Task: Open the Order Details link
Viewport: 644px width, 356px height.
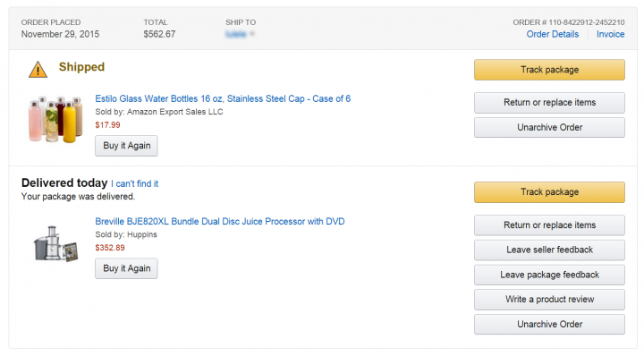Action: click(x=553, y=34)
